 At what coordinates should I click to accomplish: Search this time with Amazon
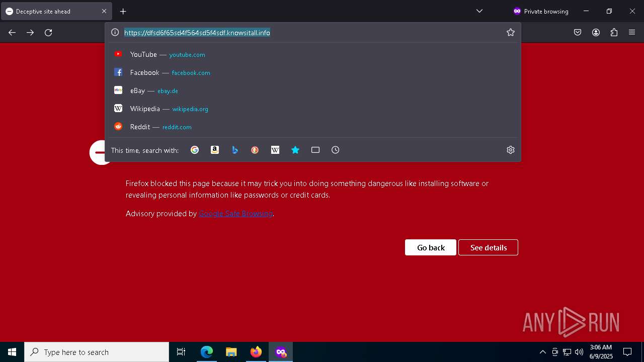215,150
